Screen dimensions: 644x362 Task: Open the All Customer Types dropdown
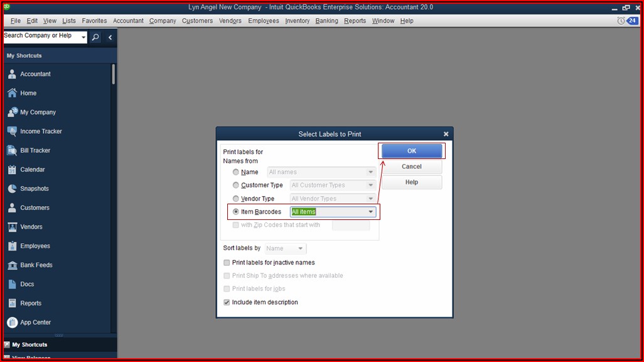333,185
